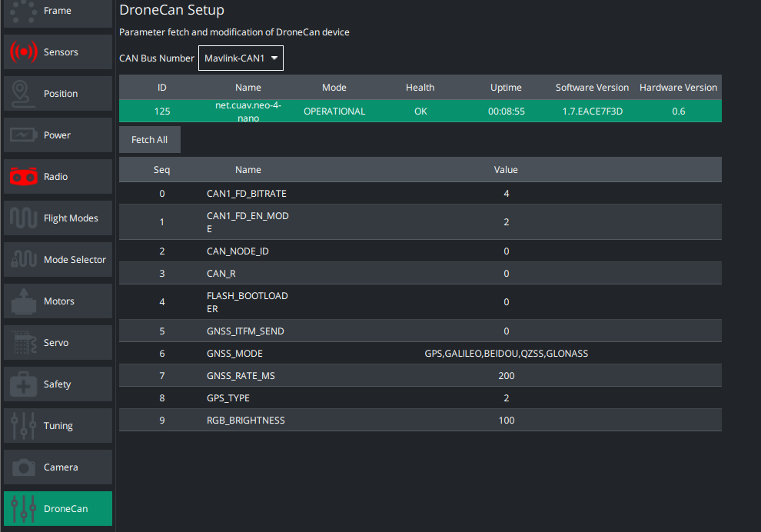Select the Flight Modes icon
Viewport: 761px width, 532px height.
[58, 218]
